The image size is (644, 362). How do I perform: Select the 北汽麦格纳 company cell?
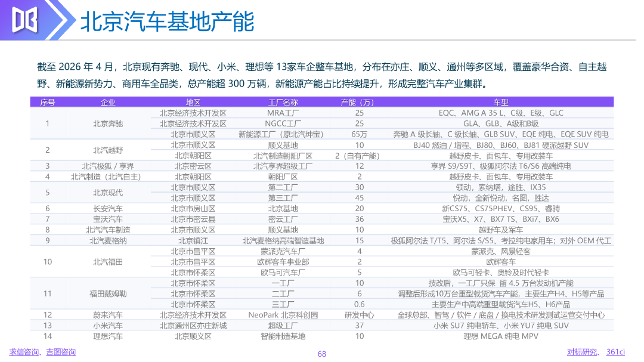[108, 241]
